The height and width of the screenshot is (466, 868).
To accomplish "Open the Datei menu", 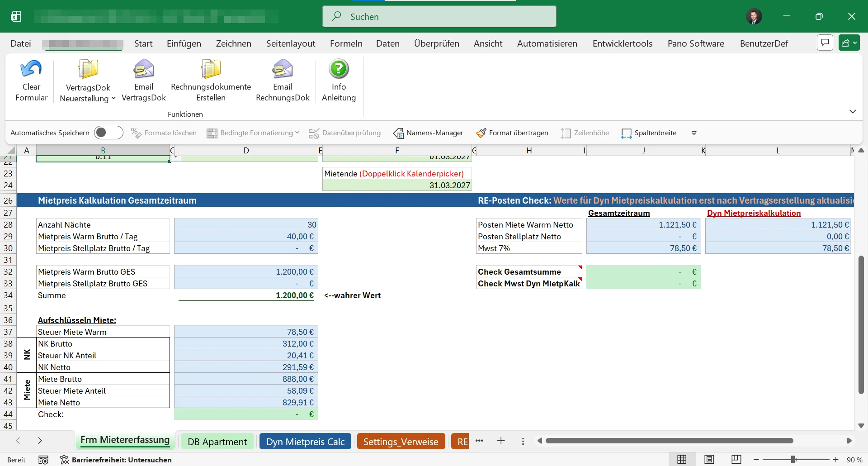I will 21,43.
